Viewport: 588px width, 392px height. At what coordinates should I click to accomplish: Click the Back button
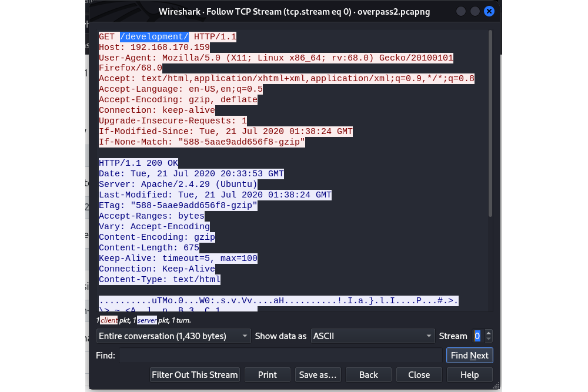coord(369,375)
